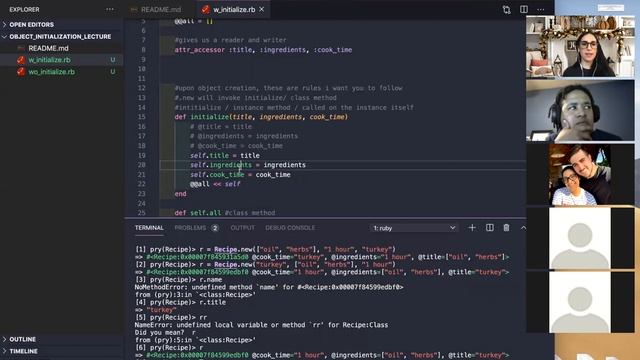The image size is (640, 360).
Task: Click 'def self.all' on line 25
Action: coord(198,213)
